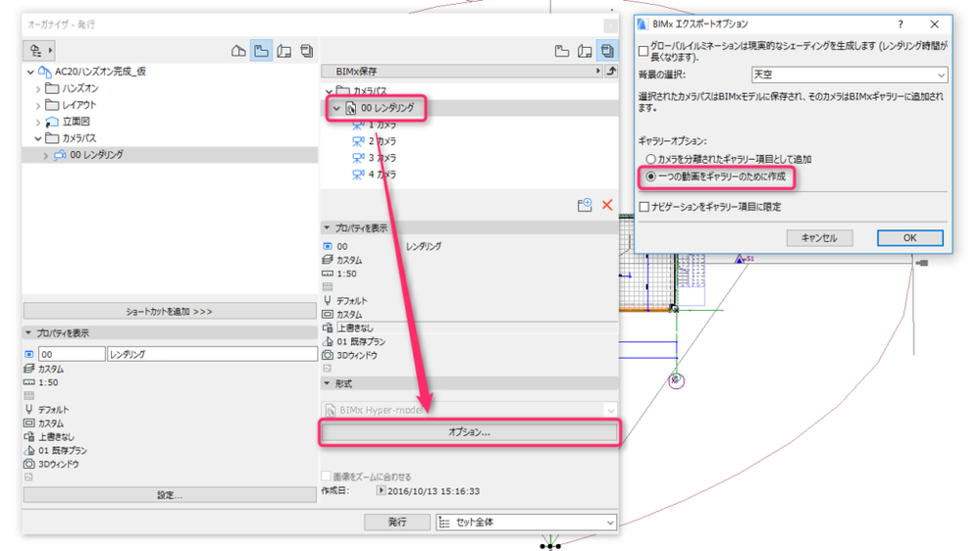Select Layout Book icon in right pane
Screen dimensions: 980x551
585,51
